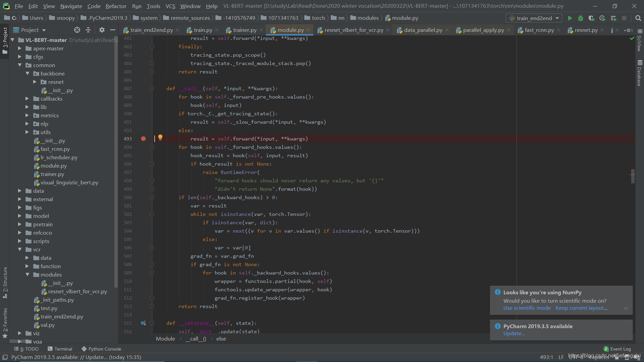Close the trainer.py tab

(261, 30)
